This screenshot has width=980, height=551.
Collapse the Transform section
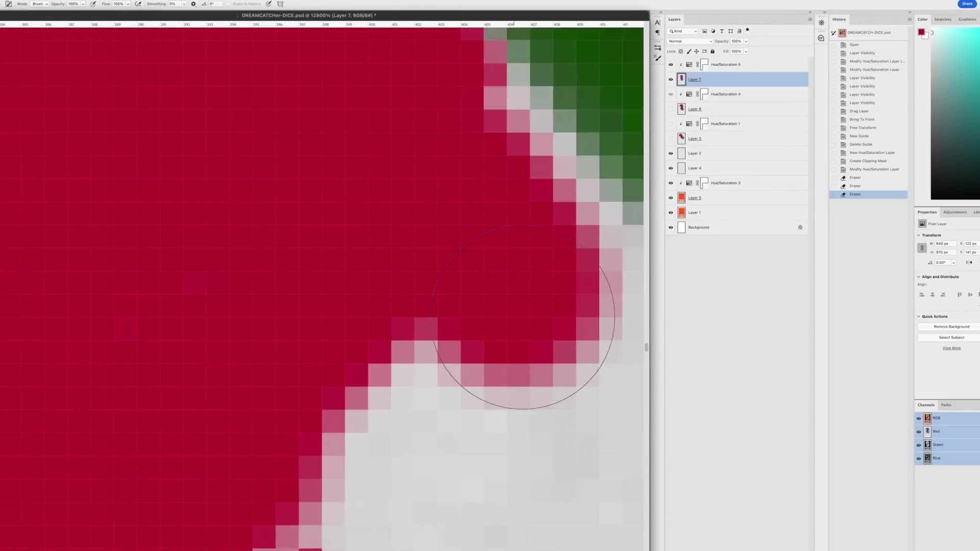919,235
